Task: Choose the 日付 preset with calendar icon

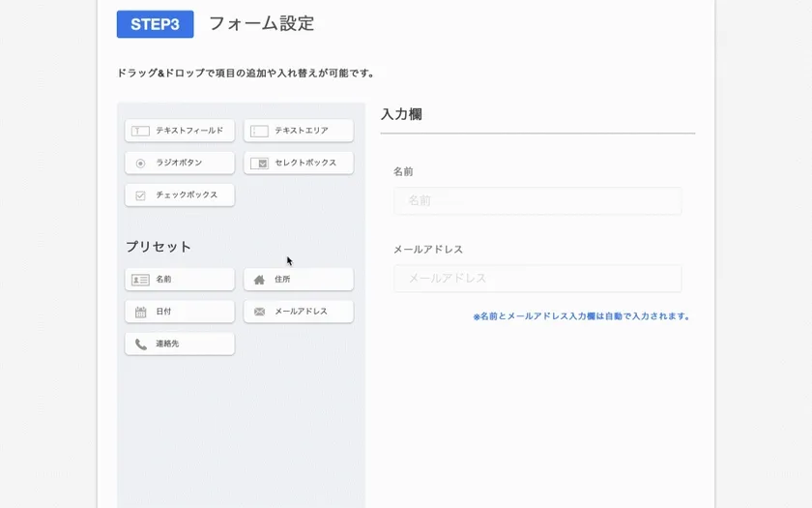Action: [180, 312]
